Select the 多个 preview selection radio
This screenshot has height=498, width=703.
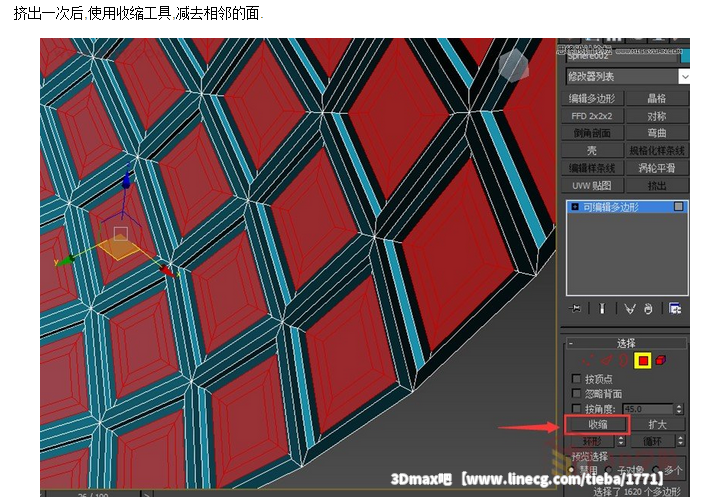click(x=656, y=470)
